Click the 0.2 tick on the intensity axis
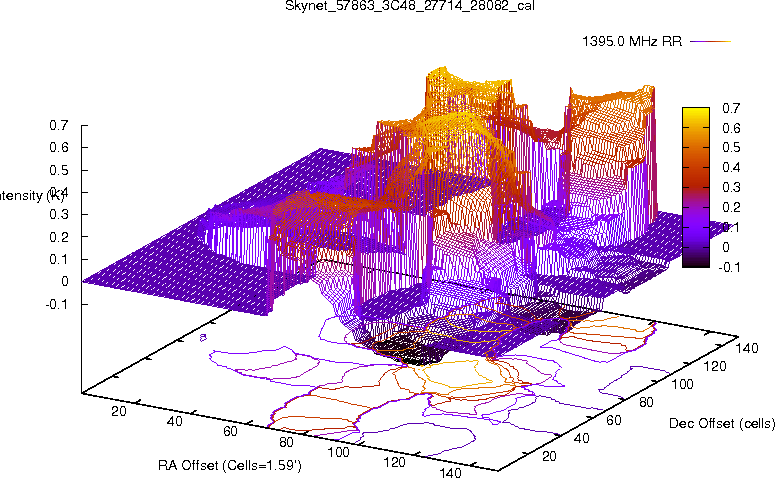775x478 pixels. [x=58, y=237]
